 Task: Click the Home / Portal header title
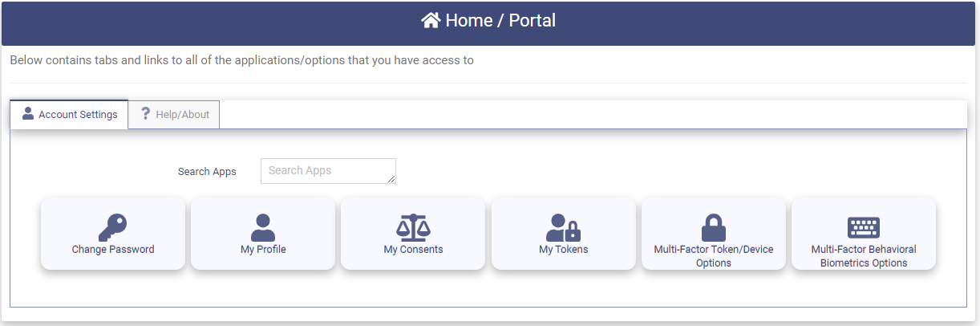[500, 21]
